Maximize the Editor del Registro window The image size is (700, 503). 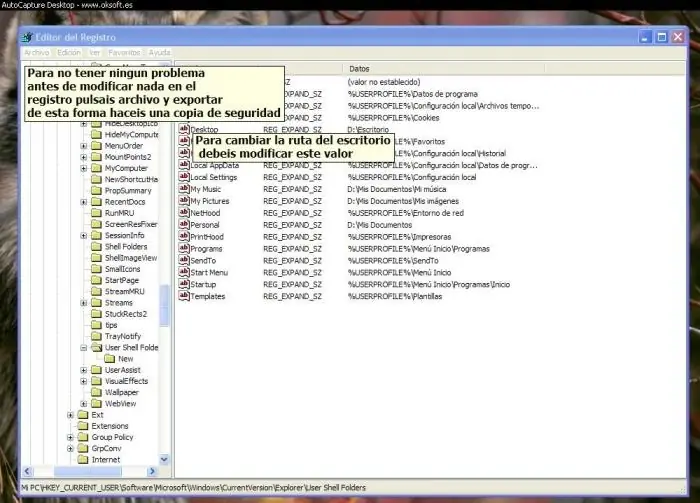coord(662,37)
